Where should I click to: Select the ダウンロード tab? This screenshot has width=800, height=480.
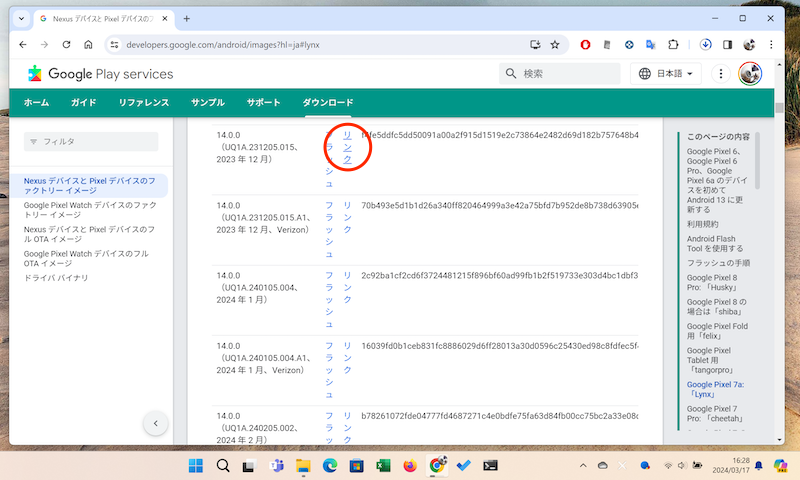tap(328, 103)
